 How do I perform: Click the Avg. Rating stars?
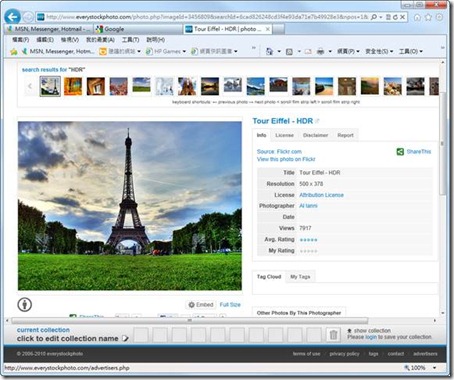(x=308, y=240)
